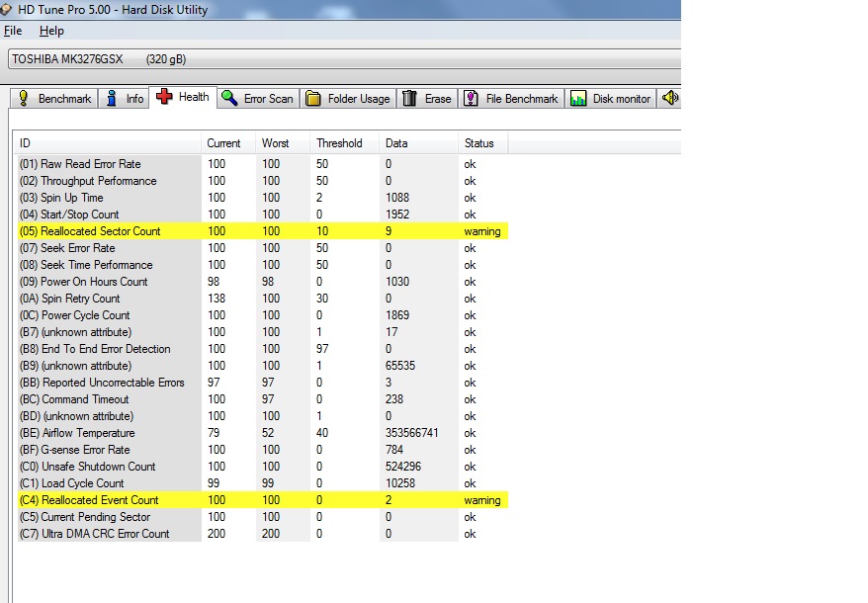Image resolution: width=868 pixels, height=603 pixels.
Task: Select the Reallocated Sector Count row
Action: coord(263,231)
